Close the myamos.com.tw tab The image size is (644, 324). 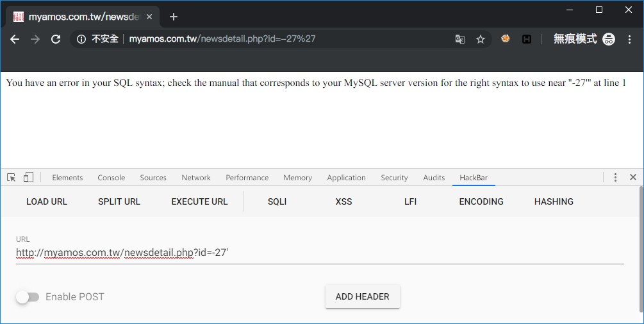click(149, 17)
